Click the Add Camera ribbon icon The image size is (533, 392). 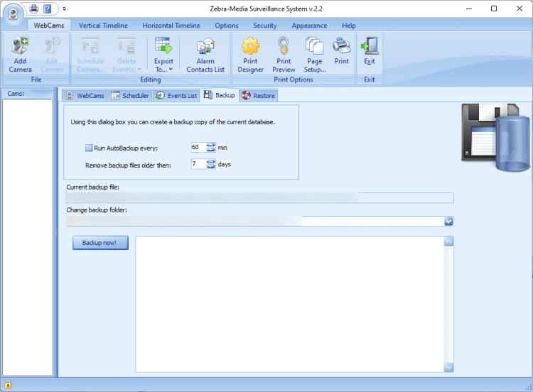pos(20,55)
